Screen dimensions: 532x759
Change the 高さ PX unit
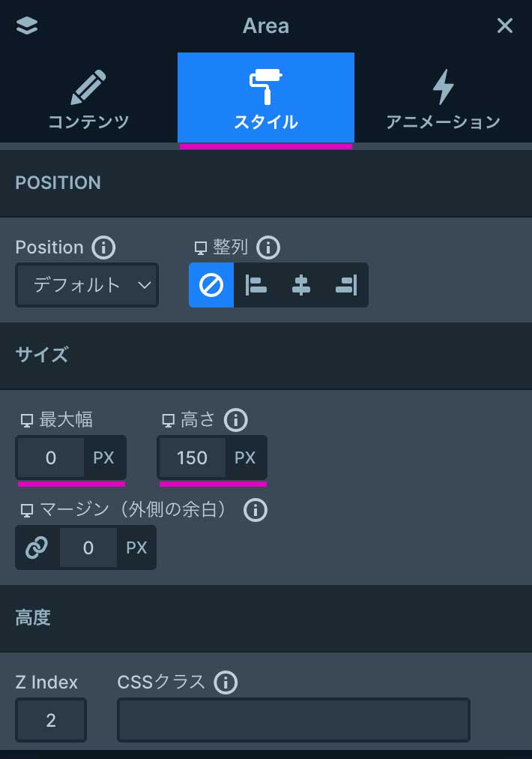coord(245,457)
